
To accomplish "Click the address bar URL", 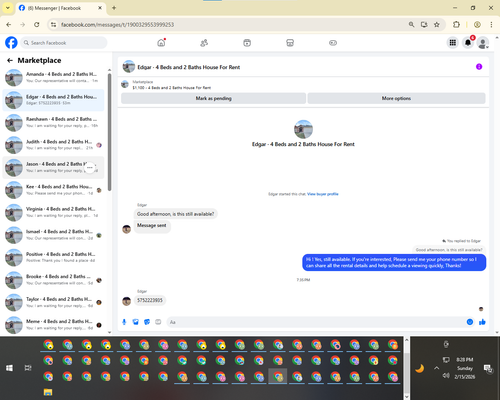I will pos(117,25).
